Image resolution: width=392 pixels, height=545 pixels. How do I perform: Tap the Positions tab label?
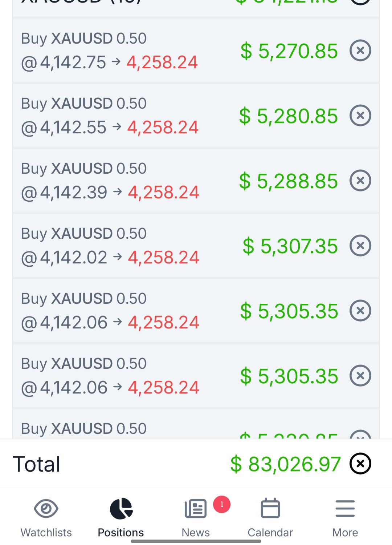click(x=121, y=532)
